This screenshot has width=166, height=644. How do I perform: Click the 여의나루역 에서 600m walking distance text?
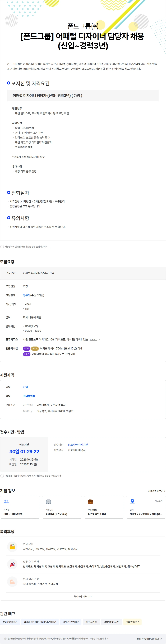(54, 354)
